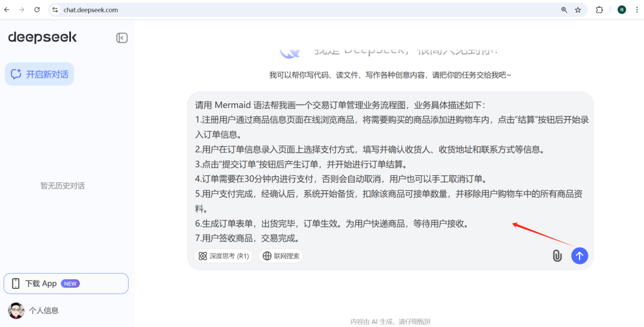The width and height of the screenshot is (644, 327).
Task: Open the Chrome profile avatar
Action: [622, 10]
